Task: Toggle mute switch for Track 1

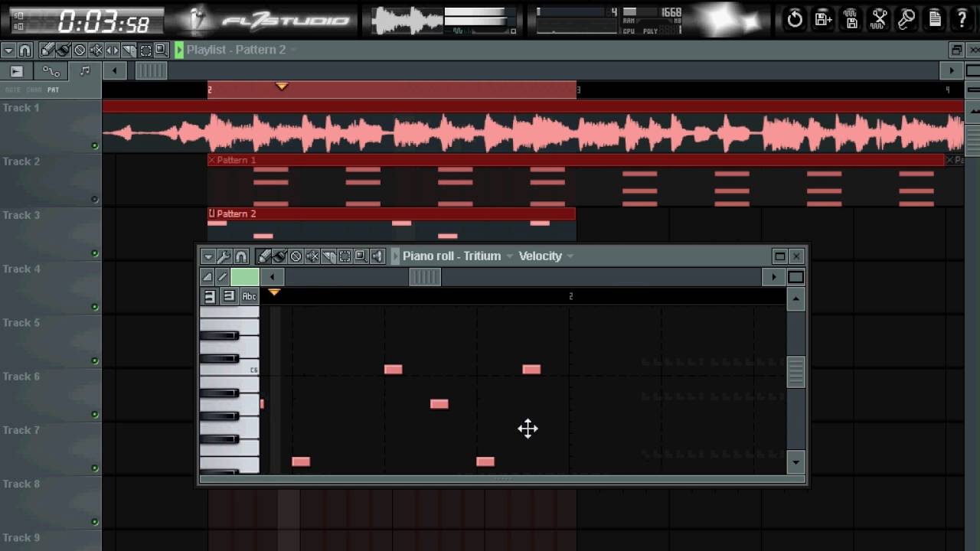Action: point(95,145)
